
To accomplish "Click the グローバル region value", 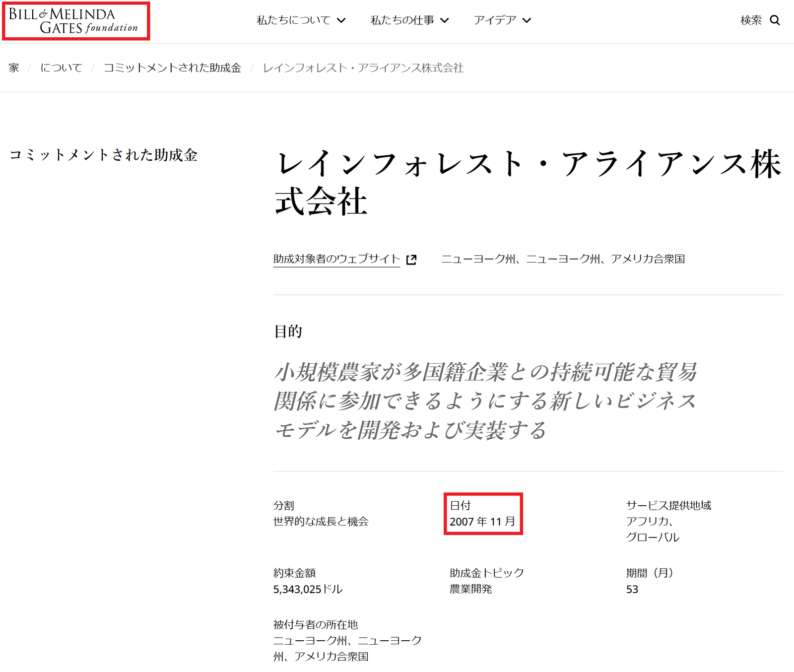I will 653,537.
